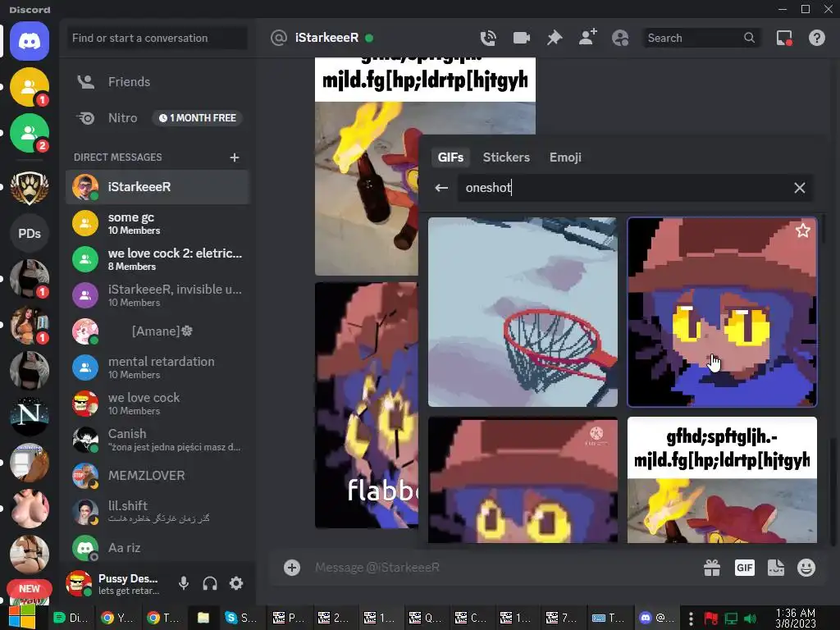Click the taskbar volume speaker icon
This screenshot has height=630, width=840.
tap(751, 619)
